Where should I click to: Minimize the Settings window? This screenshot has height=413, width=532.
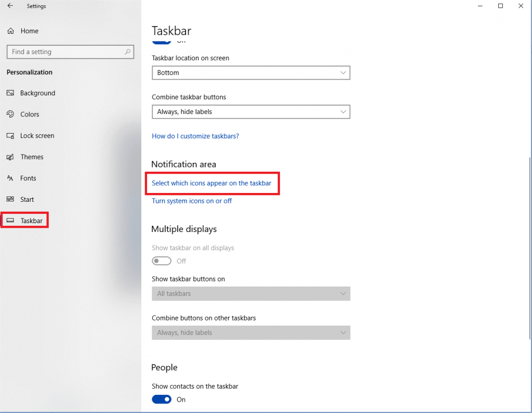(x=480, y=6)
